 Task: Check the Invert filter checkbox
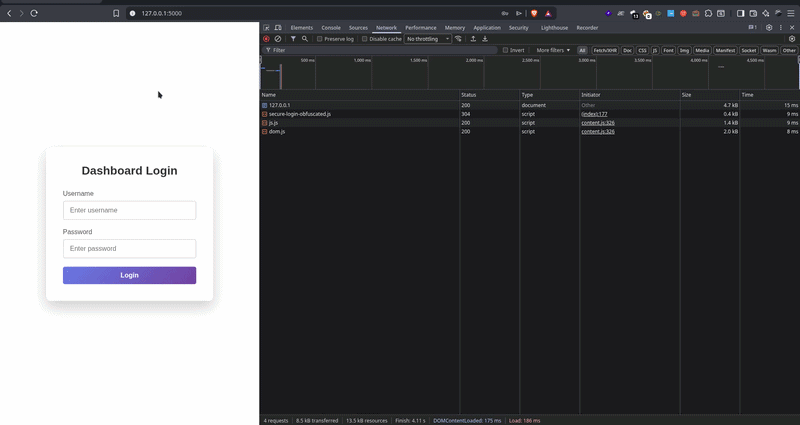(x=505, y=50)
